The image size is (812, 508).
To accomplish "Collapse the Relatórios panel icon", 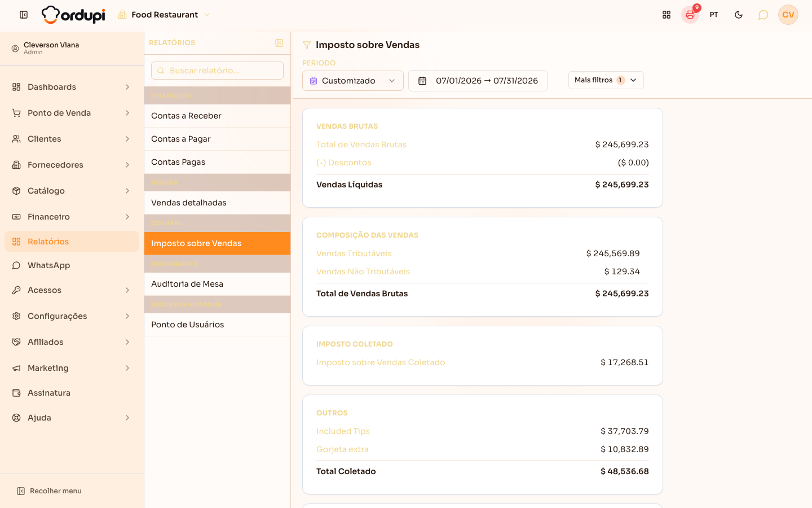I will point(279,43).
